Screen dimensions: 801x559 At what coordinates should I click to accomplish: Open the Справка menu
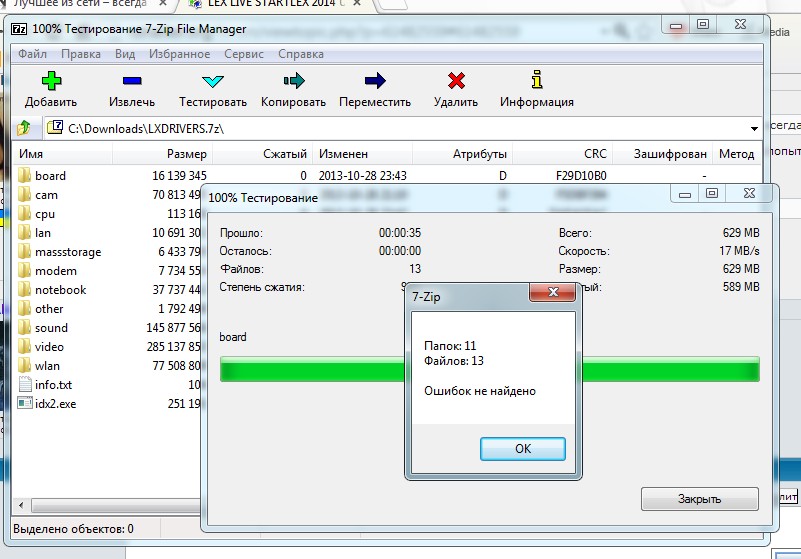[301, 54]
